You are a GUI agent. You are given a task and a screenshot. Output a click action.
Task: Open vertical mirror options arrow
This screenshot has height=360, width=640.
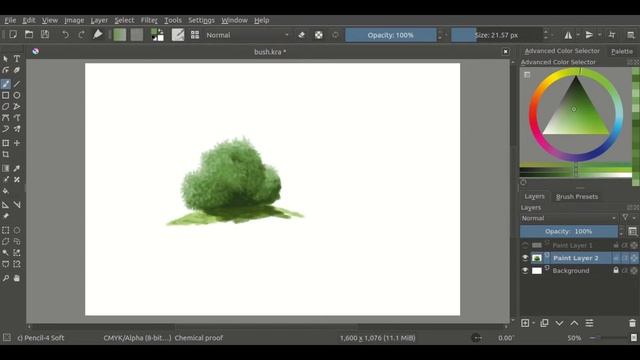[x=599, y=35]
